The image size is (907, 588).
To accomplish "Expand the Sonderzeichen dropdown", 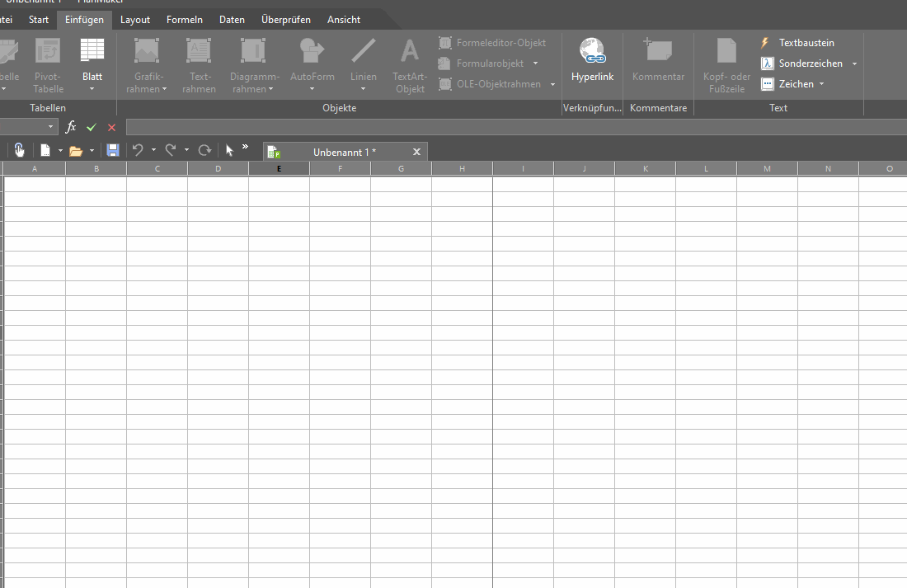I will coord(854,64).
